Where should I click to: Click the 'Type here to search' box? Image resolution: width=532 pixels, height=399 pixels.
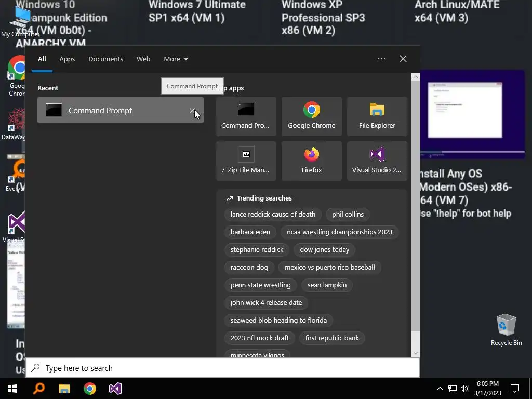pos(222,368)
